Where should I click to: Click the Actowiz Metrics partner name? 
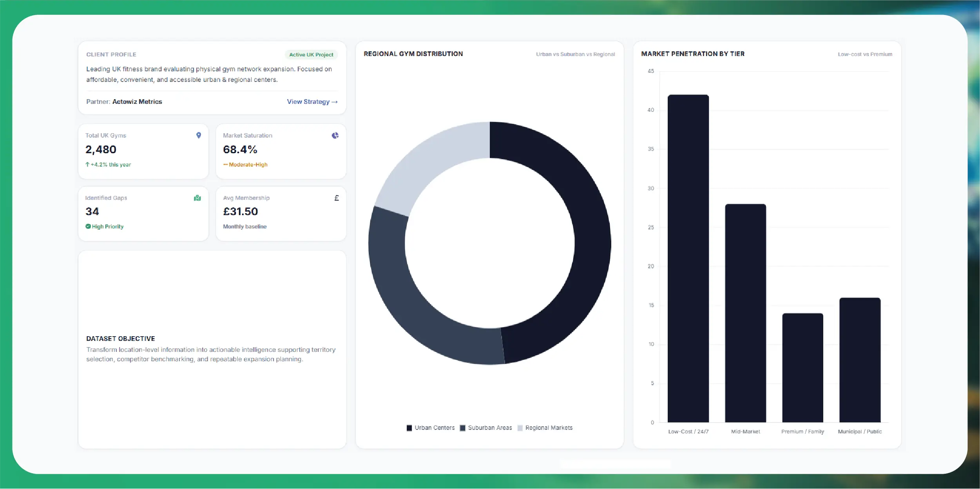(x=137, y=101)
